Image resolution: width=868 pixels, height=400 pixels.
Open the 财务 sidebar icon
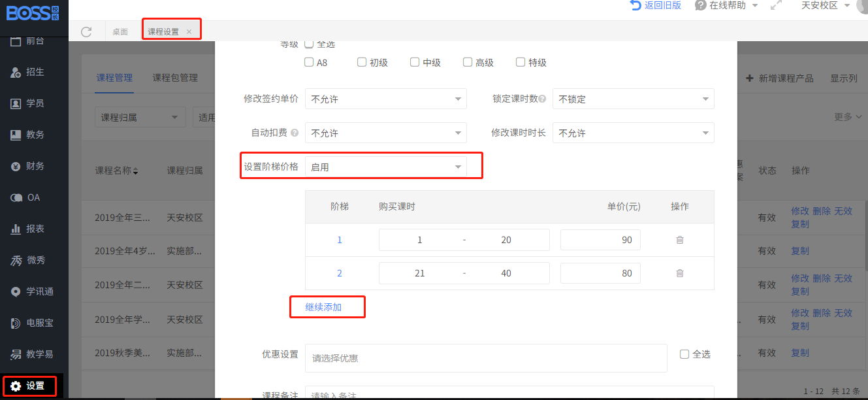(x=16, y=166)
